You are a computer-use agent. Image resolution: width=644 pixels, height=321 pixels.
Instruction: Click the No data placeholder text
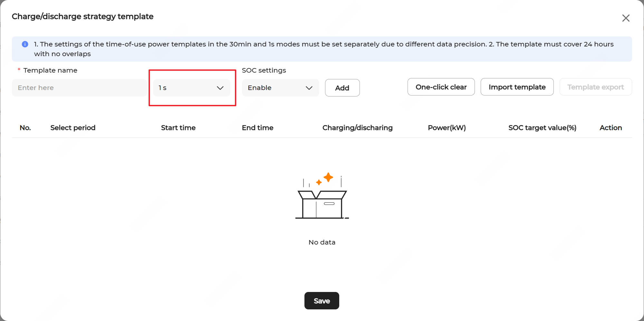(322, 242)
